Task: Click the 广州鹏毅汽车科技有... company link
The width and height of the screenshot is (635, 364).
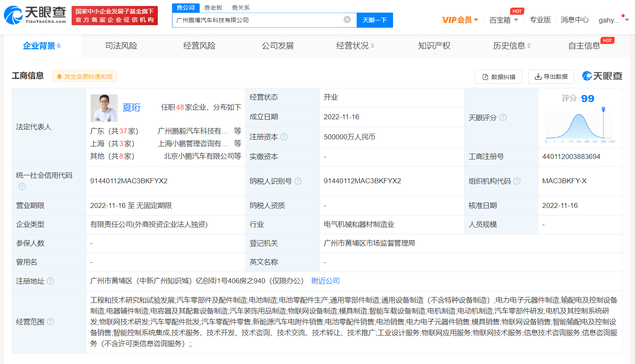Action: (193, 131)
